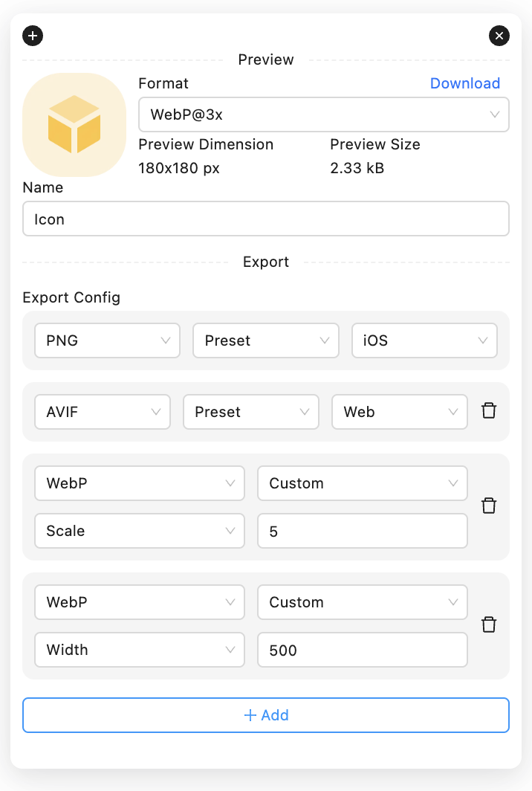Click the Preview Dimension label
Screen dimensions: 532x791
click(x=206, y=144)
